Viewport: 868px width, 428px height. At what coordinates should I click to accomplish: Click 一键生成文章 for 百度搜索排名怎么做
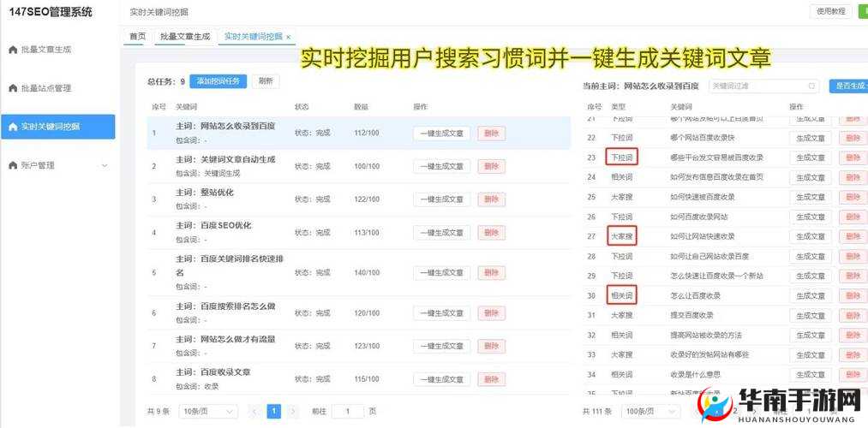point(442,313)
